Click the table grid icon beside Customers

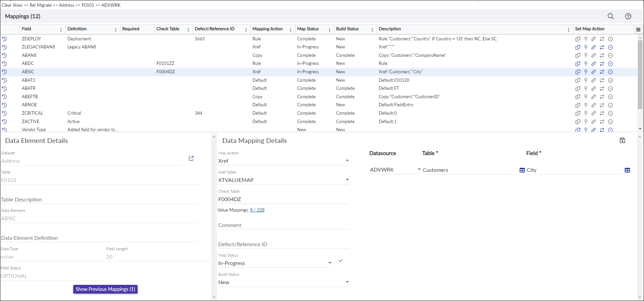point(522,170)
